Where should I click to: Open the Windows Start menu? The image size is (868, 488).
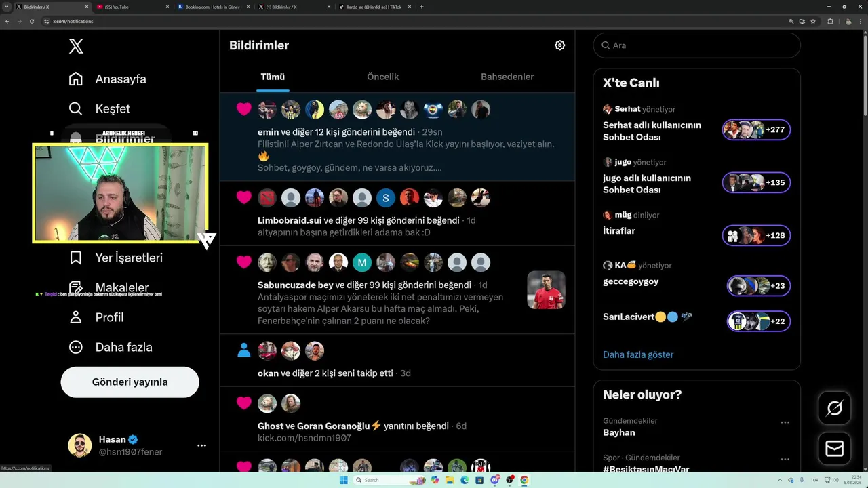[343, 480]
